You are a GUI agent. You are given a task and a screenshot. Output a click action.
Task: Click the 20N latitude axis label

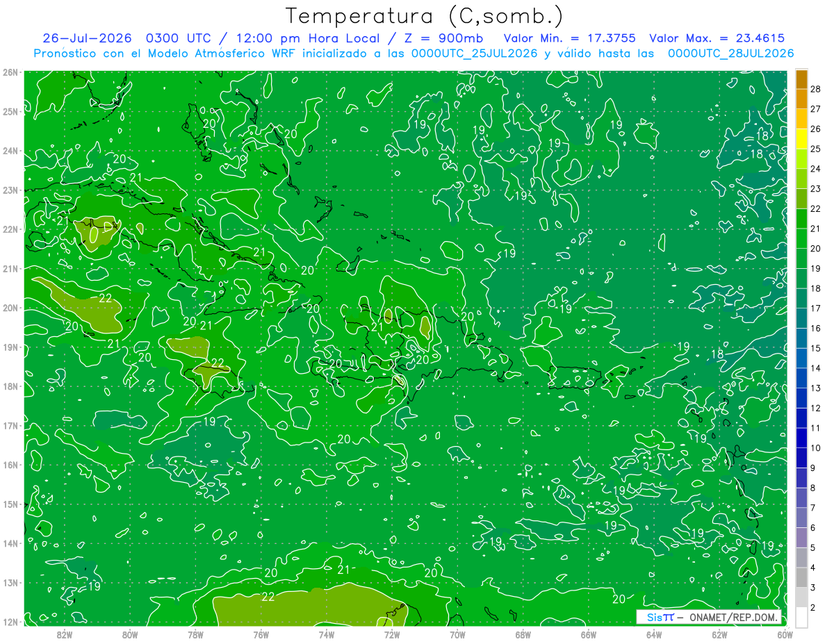click(10, 308)
